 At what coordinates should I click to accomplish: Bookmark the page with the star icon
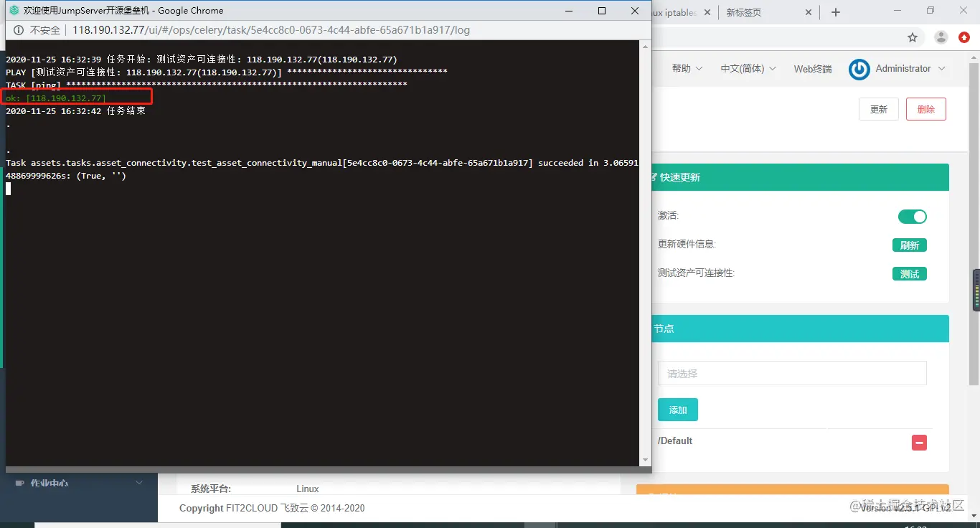coord(913,37)
